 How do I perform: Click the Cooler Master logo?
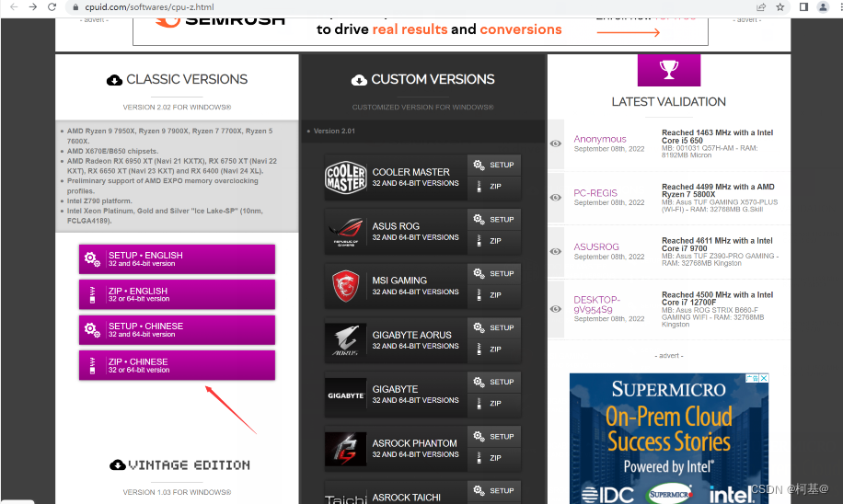[346, 178]
